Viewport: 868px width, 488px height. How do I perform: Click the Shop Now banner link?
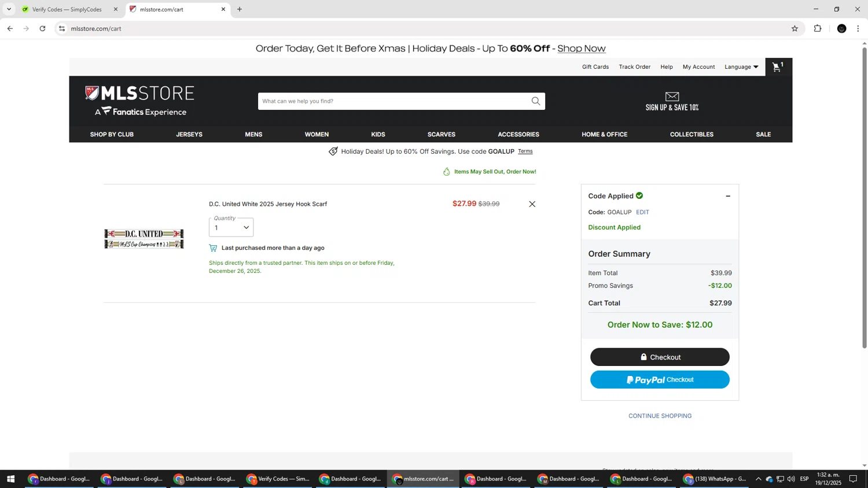pos(581,49)
